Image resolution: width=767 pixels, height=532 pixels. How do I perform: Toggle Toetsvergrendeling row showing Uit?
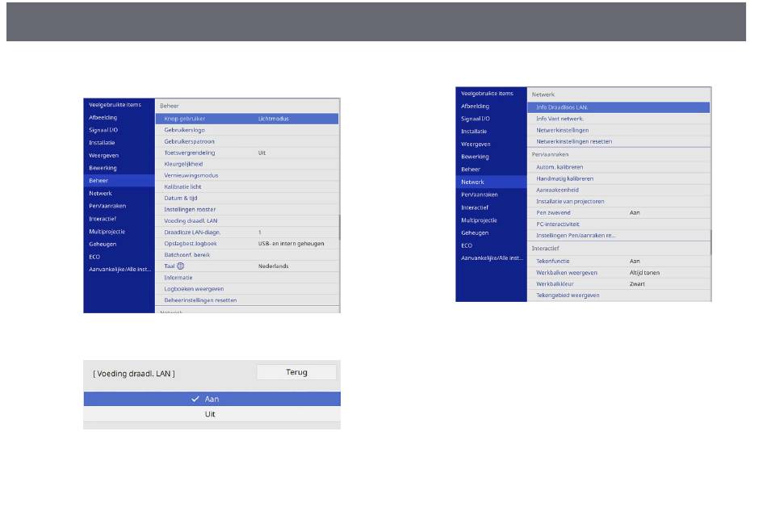(x=247, y=153)
